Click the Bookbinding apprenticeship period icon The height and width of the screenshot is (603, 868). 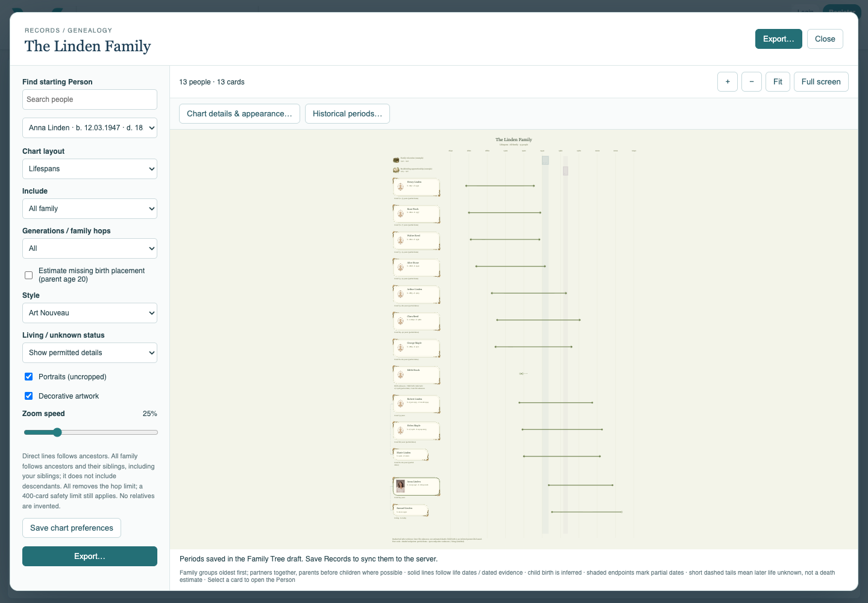[x=396, y=170]
